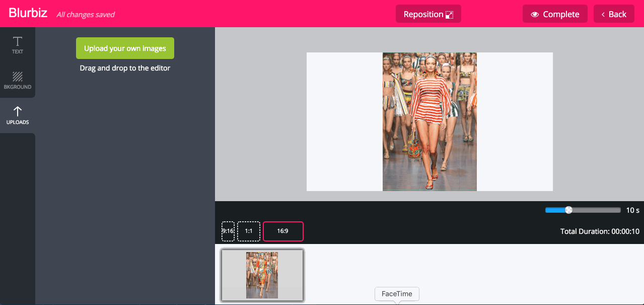
Task: Open the Text tool panel
Action: (18, 45)
